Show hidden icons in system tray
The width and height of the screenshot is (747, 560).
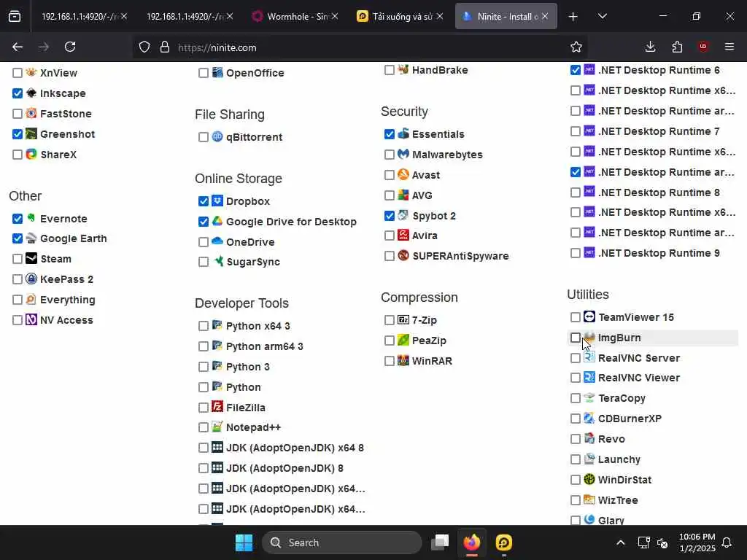[x=621, y=542]
